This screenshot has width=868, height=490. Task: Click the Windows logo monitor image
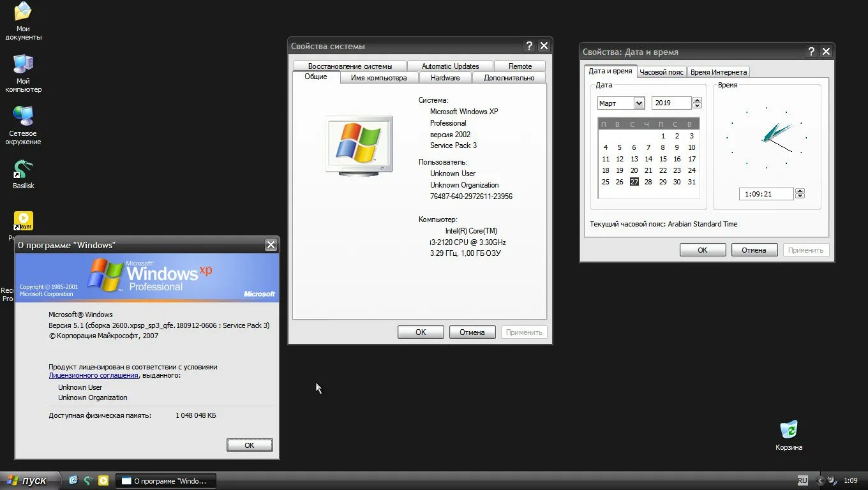[358, 145]
